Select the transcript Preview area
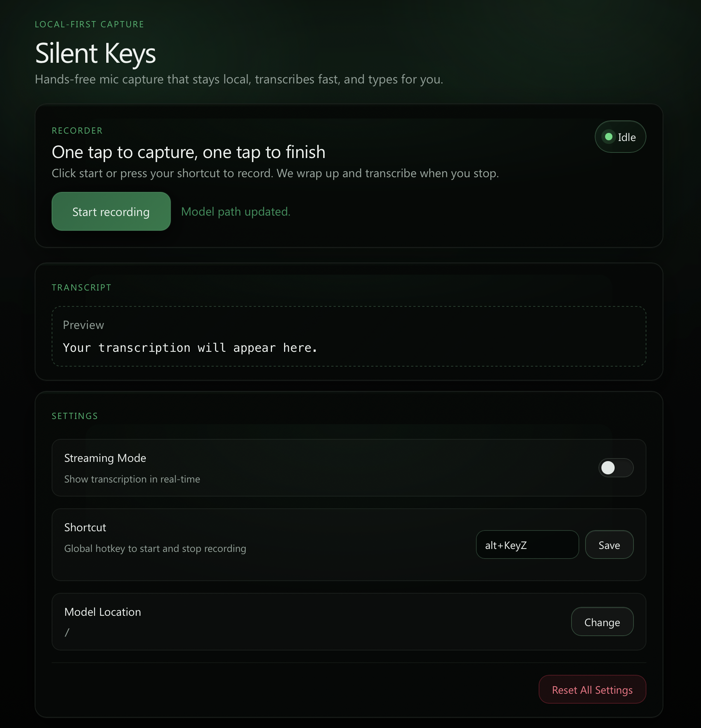701x728 pixels. (x=349, y=336)
